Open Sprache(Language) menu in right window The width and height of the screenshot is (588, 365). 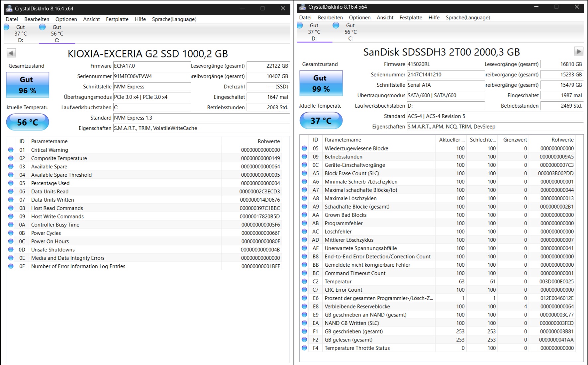(x=468, y=18)
